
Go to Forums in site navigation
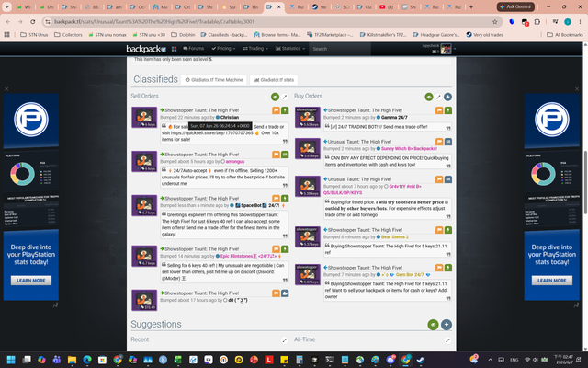tap(194, 49)
